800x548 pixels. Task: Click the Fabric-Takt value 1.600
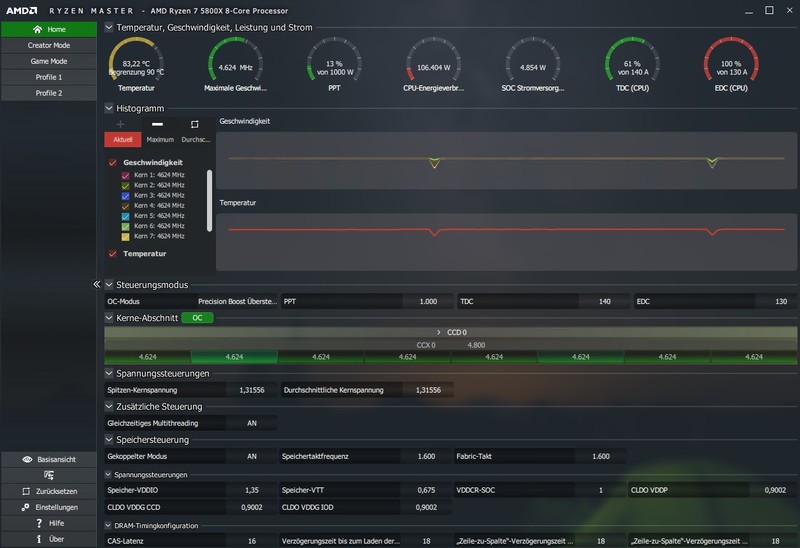[x=601, y=456]
